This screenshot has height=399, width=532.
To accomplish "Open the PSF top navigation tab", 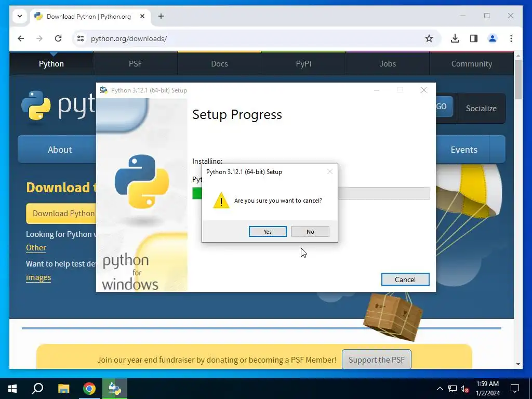I will tap(135, 63).
